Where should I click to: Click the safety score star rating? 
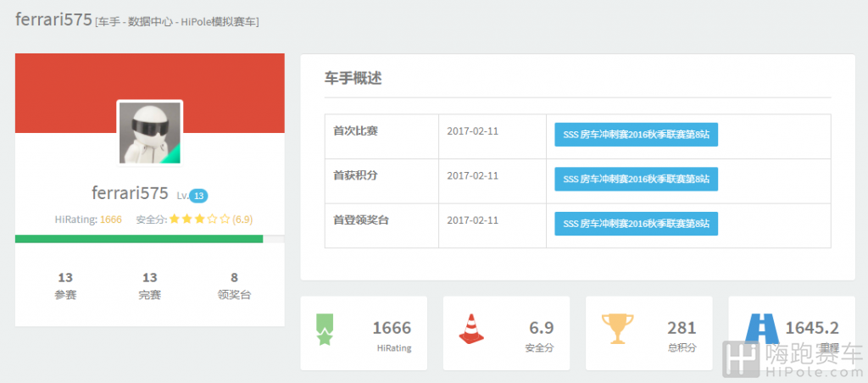pos(199,219)
